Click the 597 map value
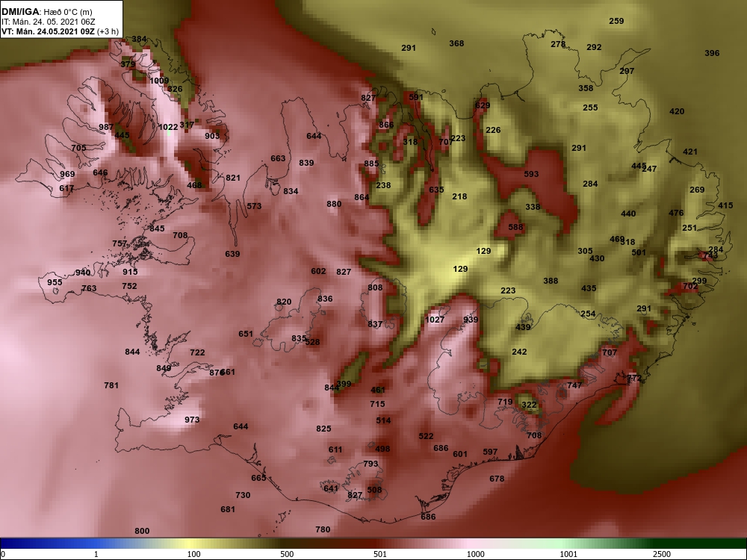Image resolution: width=747 pixels, height=560 pixels. tap(490, 452)
